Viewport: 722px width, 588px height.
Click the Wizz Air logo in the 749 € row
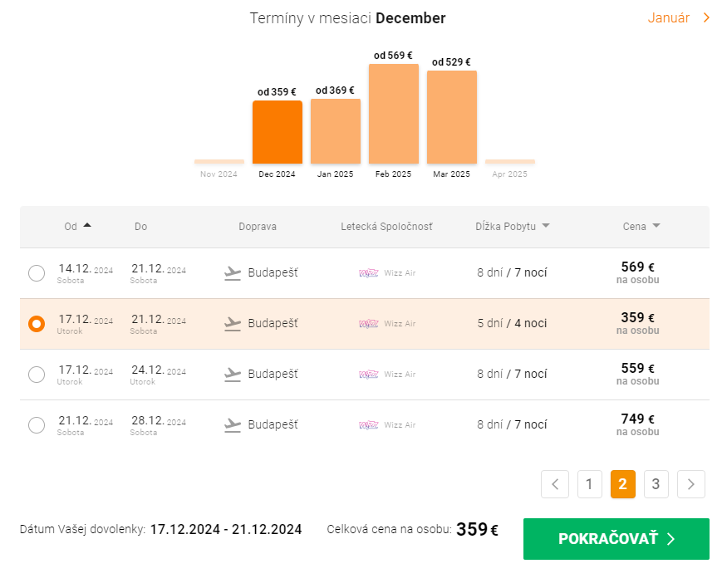click(x=368, y=425)
